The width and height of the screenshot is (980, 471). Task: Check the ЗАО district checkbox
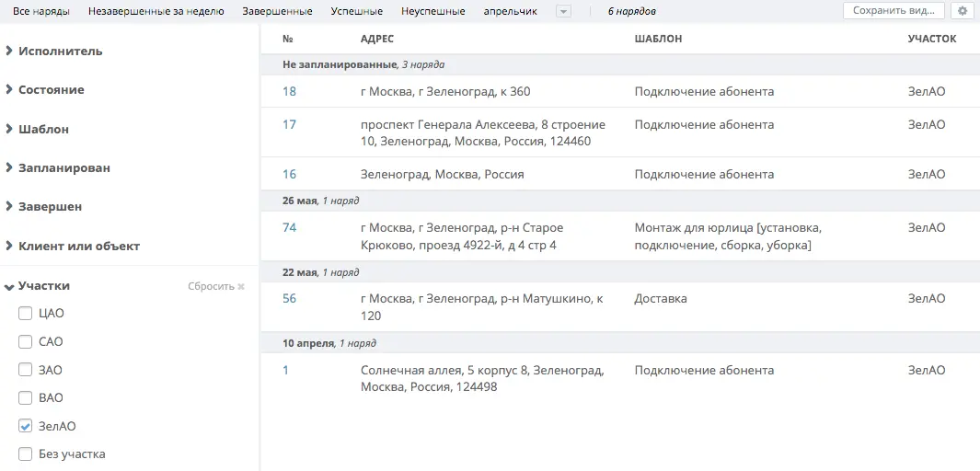coord(25,370)
